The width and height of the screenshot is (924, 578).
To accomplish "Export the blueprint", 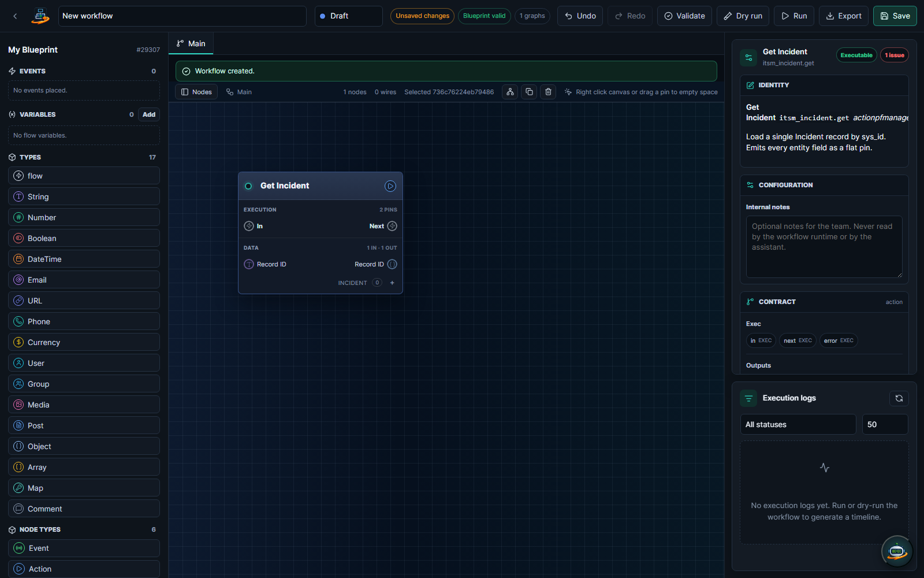I will [x=844, y=16].
